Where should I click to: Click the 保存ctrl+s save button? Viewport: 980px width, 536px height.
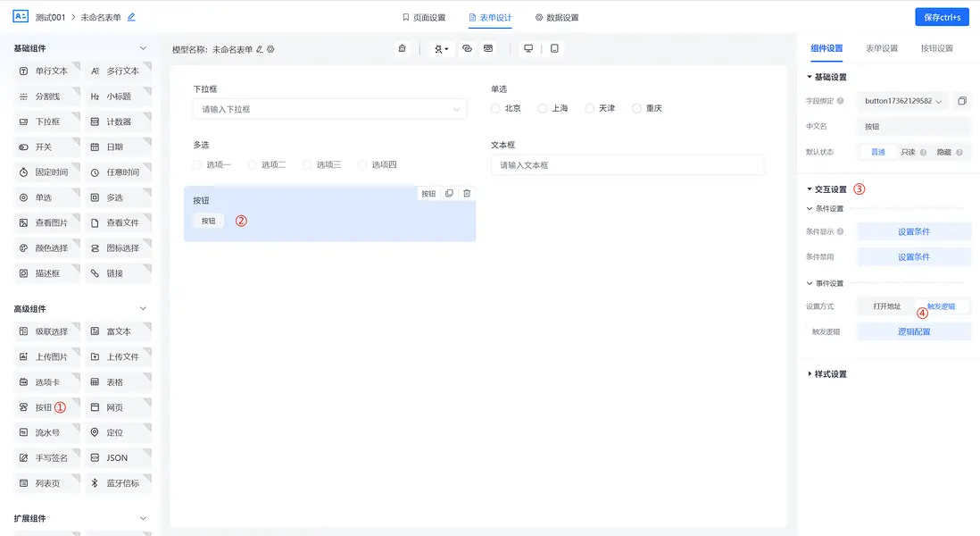942,16
